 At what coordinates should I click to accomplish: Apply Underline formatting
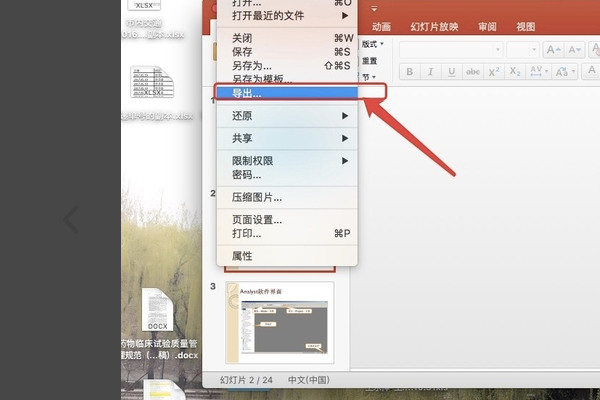pyautogui.click(x=452, y=72)
